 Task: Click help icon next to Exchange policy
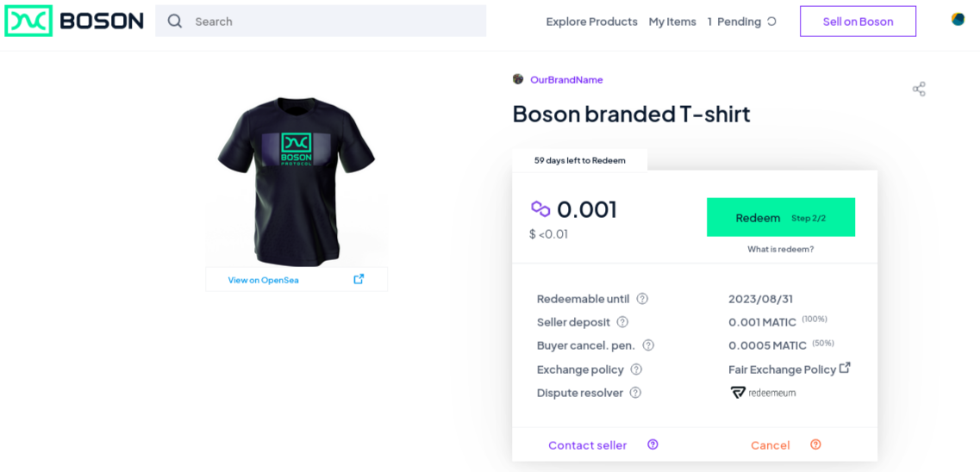pyautogui.click(x=636, y=370)
